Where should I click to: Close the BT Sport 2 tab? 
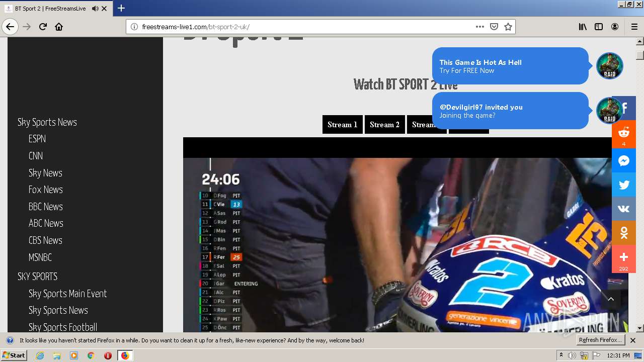pos(104,9)
